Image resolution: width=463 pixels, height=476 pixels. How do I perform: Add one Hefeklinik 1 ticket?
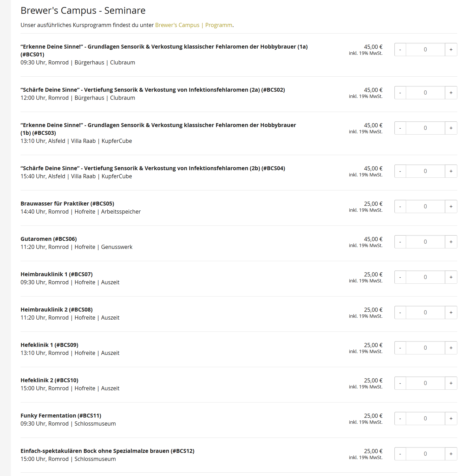pyautogui.click(x=451, y=348)
